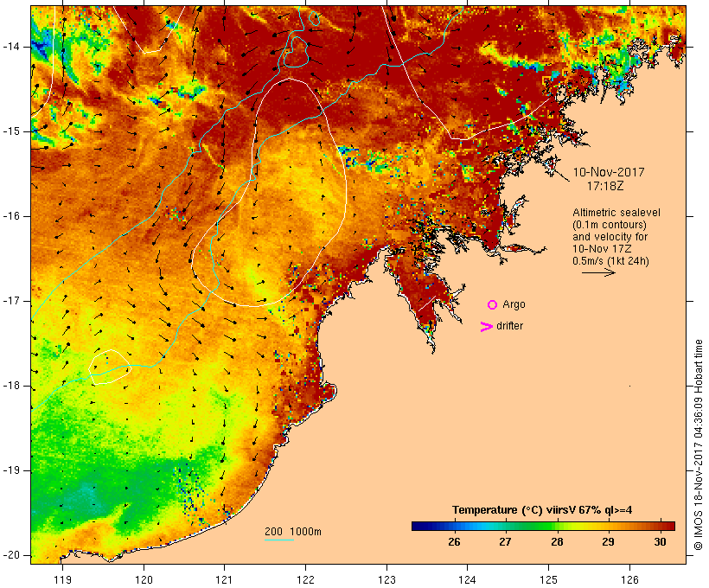Viewport: 709px width, 588px height.
Task: Click the temperature color bar at 28
Action: pyautogui.click(x=557, y=526)
